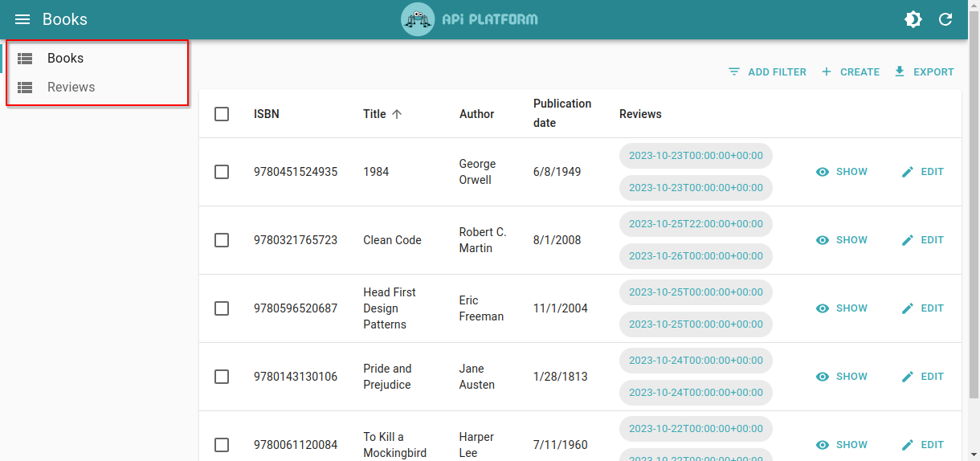Toggle Title column sort arrow
Image resolution: width=980 pixels, height=461 pixels.
[x=397, y=114]
